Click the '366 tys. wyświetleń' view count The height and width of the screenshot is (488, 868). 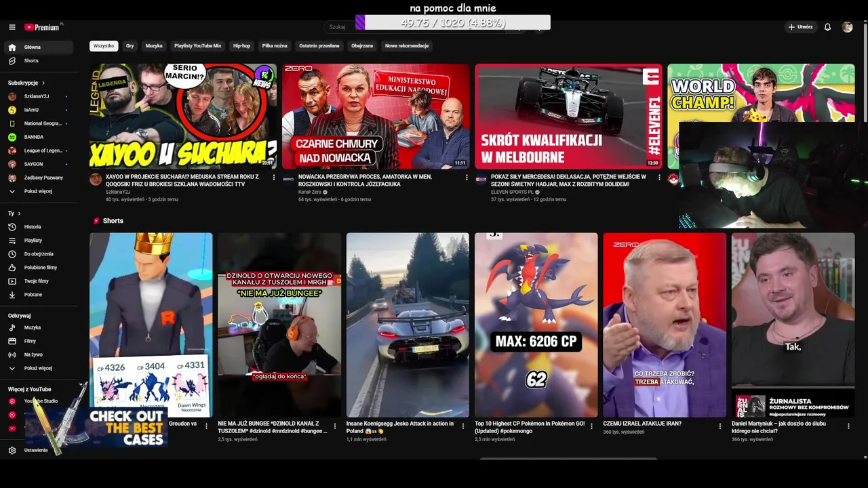753,439
